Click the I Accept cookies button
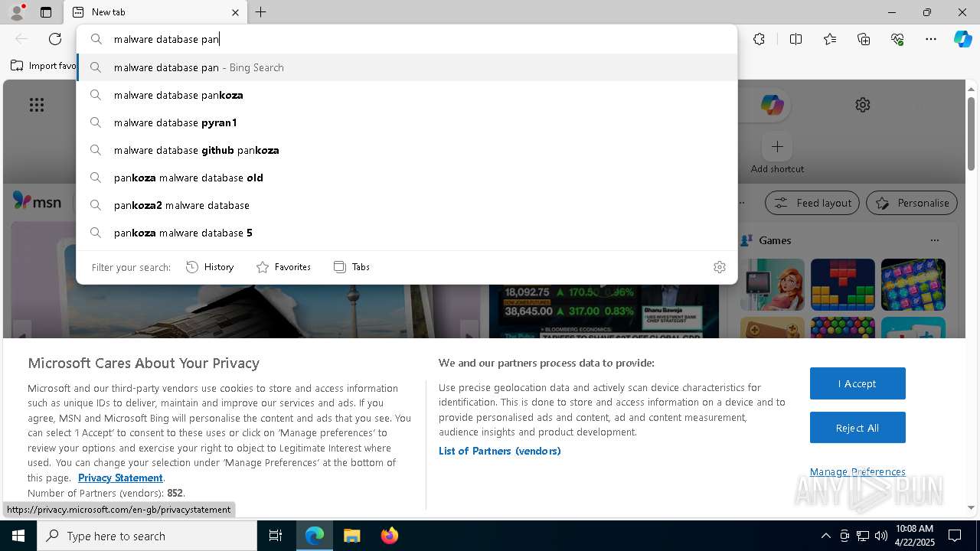 857,383
